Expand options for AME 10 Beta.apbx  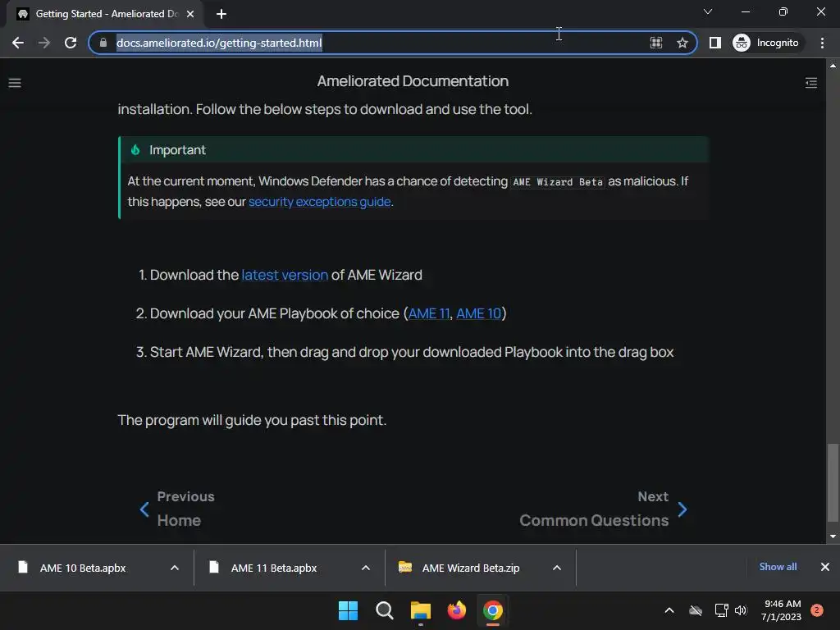175,568
